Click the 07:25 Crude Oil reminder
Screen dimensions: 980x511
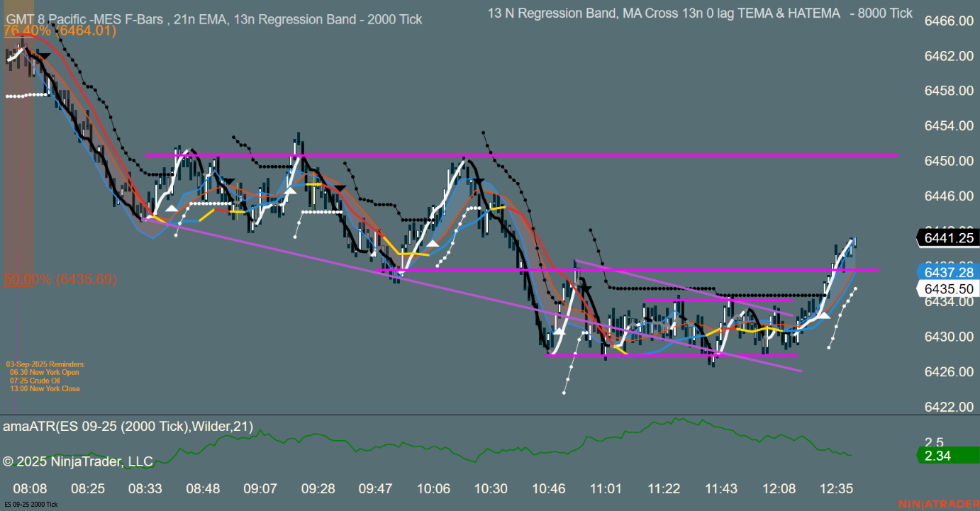(x=36, y=381)
